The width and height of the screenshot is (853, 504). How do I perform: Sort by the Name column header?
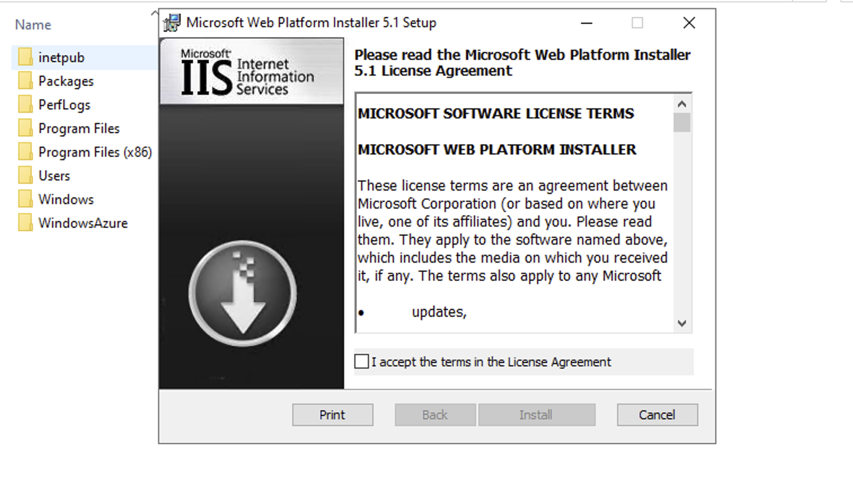pos(33,25)
